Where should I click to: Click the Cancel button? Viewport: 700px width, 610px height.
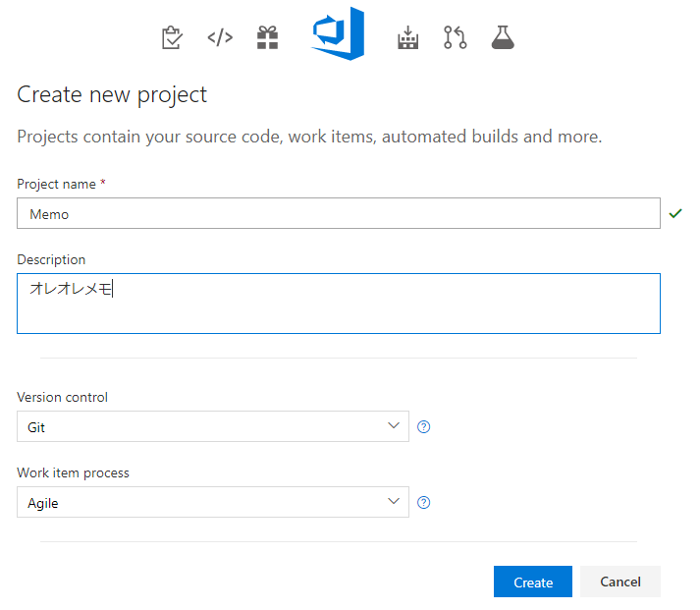620,582
